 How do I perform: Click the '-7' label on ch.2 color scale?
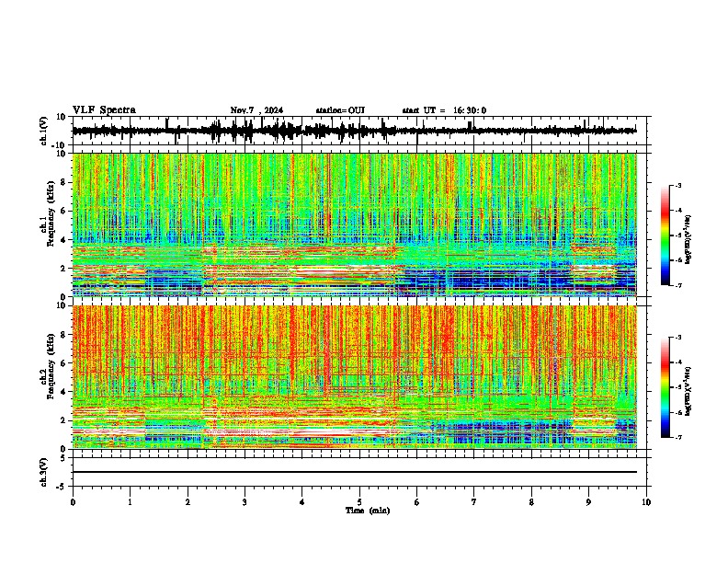click(x=678, y=437)
